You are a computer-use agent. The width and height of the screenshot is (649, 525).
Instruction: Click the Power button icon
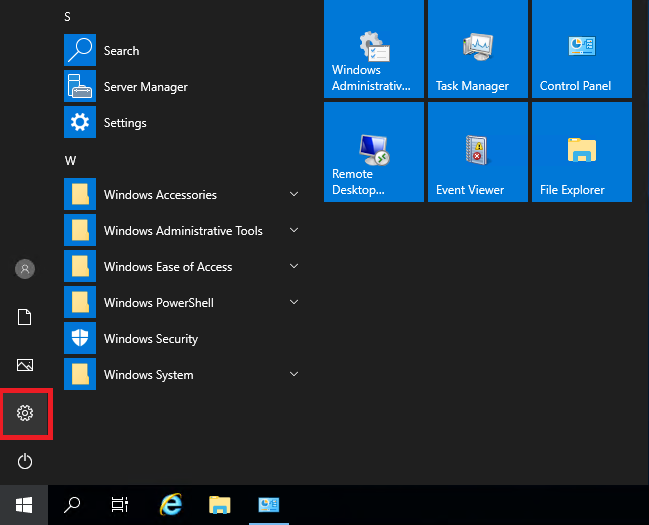(26, 461)
